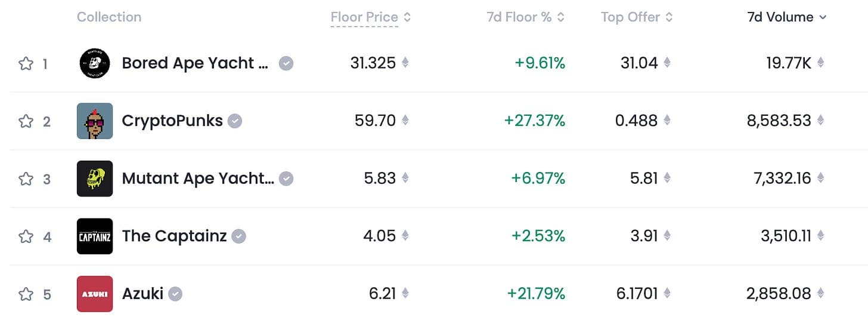Click the CryptoPunks pixel avatar icon

click(x=95, y=121)
